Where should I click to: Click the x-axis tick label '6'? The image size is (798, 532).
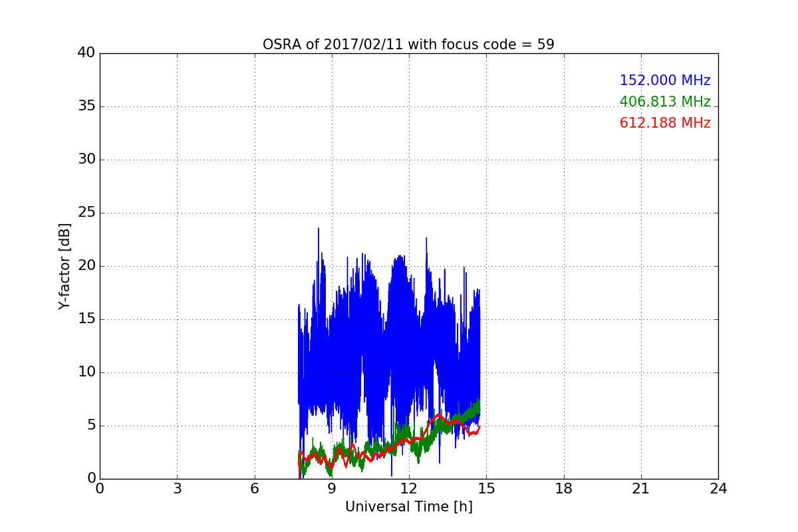(x=254, y=489)
